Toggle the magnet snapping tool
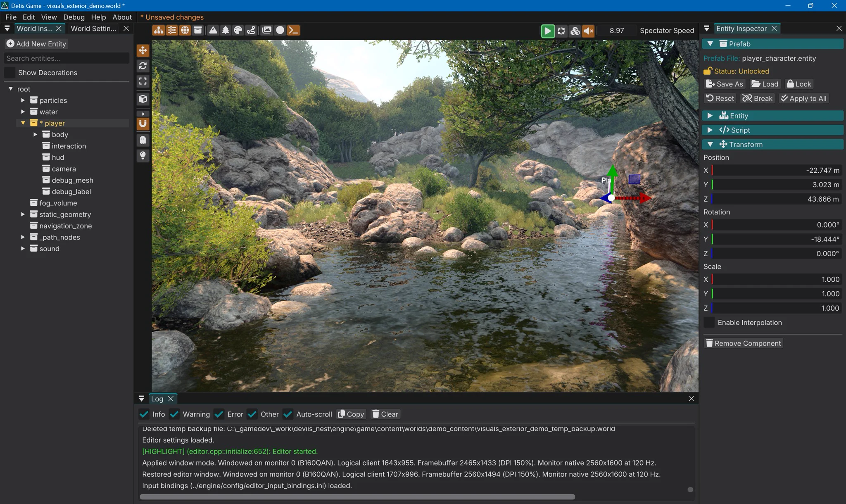Screen dimensions: 846x504 point(143,124)
